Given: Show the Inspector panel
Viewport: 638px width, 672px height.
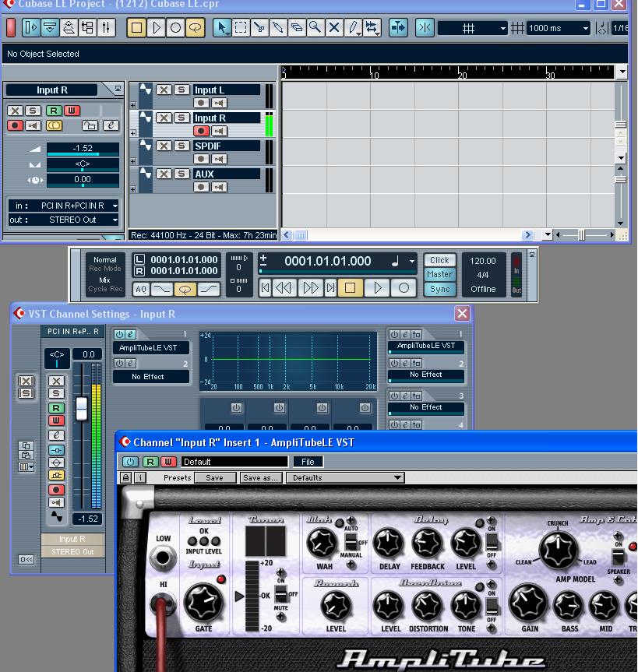Looking at the screenshot, I should point(31,28).
